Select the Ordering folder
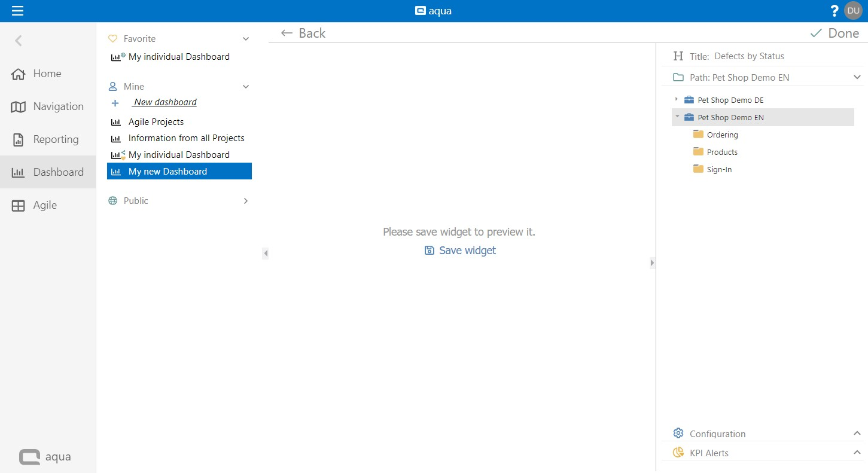This screenshot has width=868, height=473. [x=722, y=135]
